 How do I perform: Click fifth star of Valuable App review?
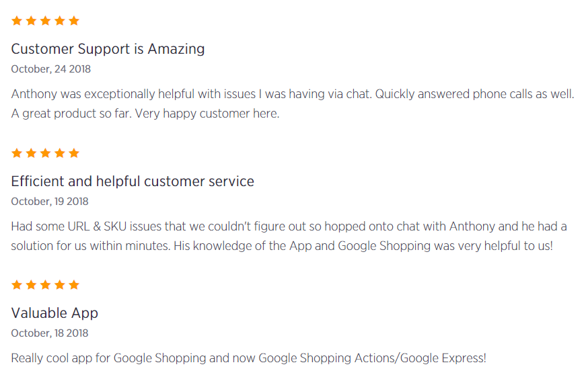click(x=74, y=285)
